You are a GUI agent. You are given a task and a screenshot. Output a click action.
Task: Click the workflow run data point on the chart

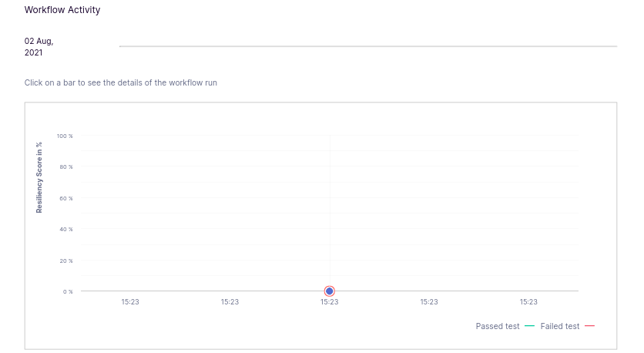[x=330, y=291]
